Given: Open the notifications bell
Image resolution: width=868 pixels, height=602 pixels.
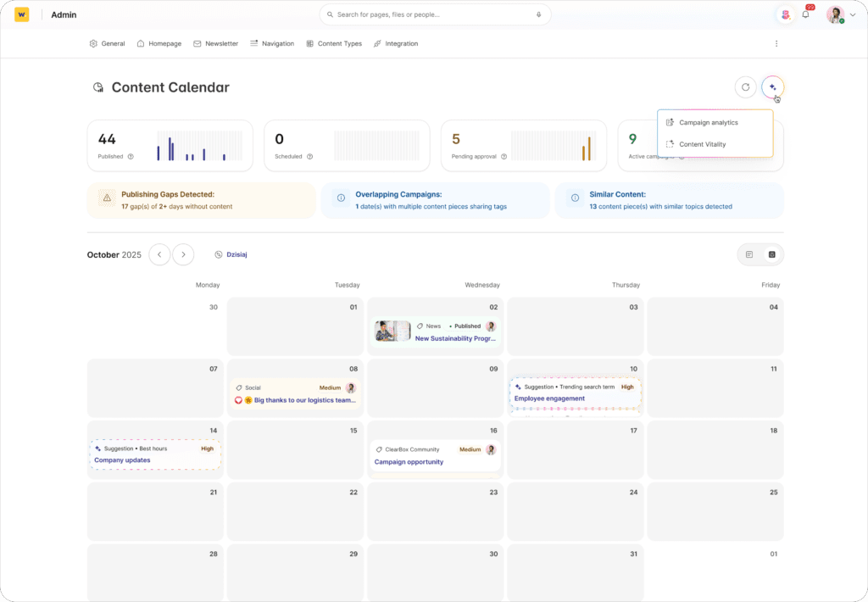Looking at the screenshot, I should (805, 14).
